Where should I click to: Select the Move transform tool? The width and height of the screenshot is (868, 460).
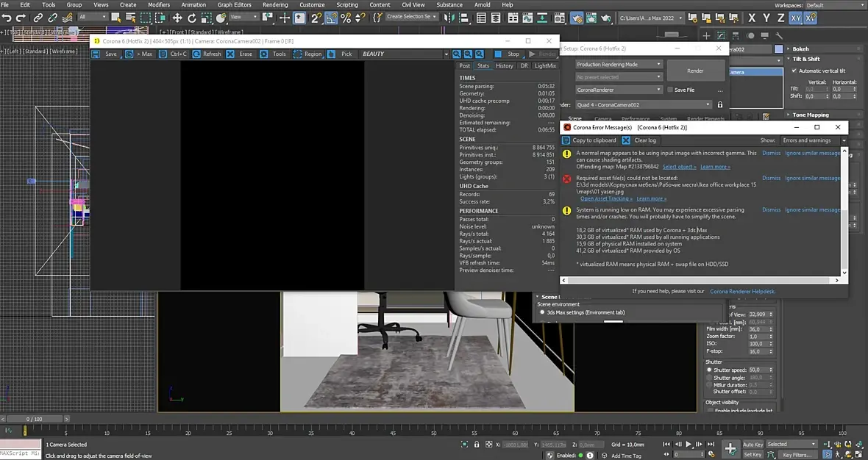(177, 18)
